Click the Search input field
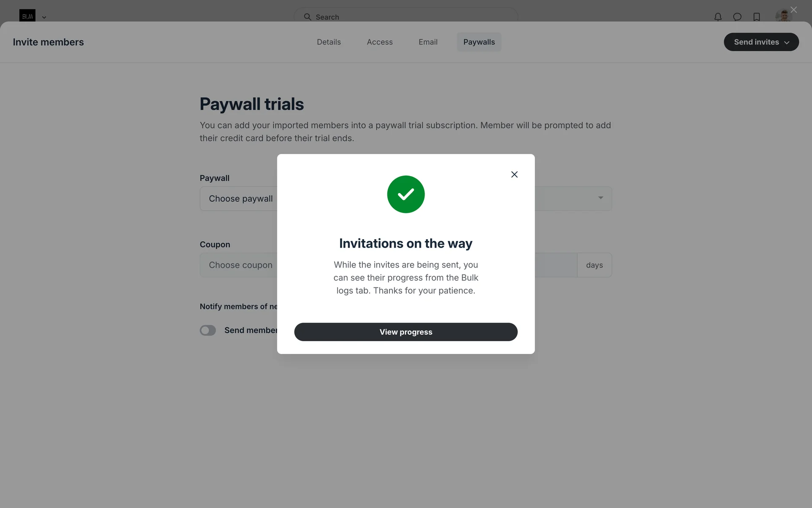The height and width of the screenshot is (508, 812). click(406, 17)
